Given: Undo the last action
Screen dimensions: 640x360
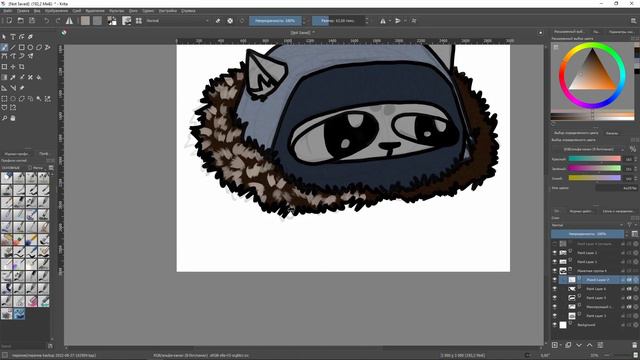Looking at the screenshot, I should [47, 20].
